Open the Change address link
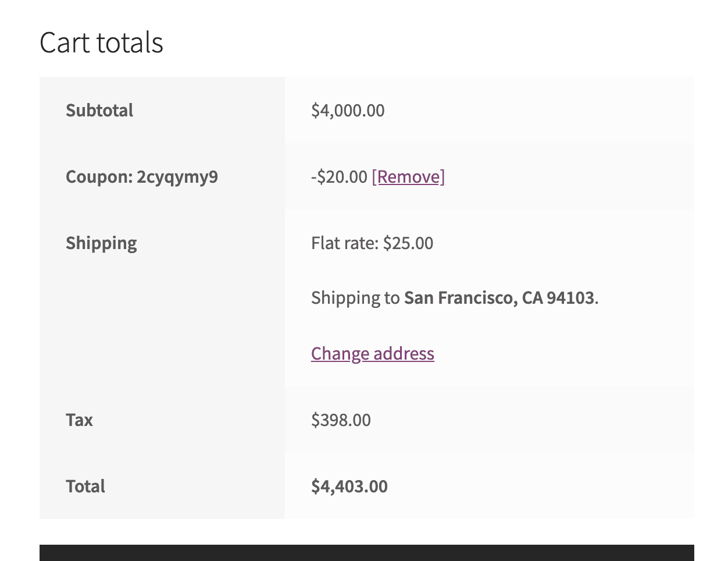This screenshot has width=728, height=561. coord(372,354)
